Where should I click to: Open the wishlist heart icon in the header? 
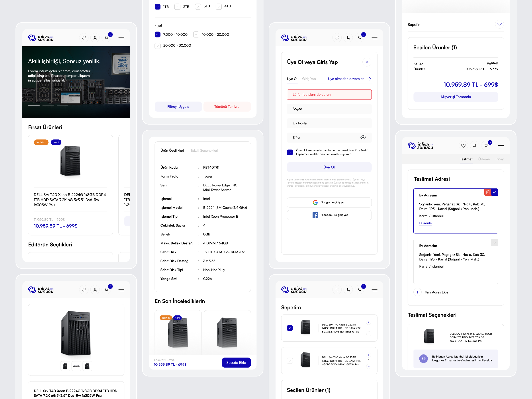[x=84, y=37]
